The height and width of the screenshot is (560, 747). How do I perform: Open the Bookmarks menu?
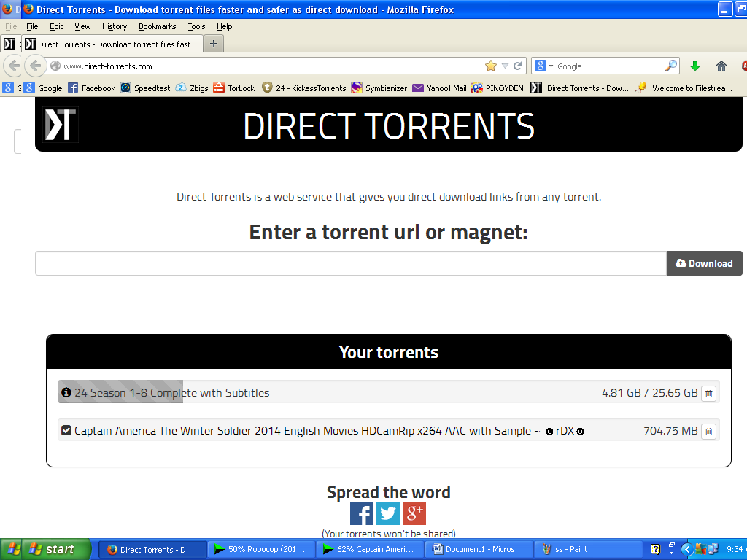click(x=158, y=26)
